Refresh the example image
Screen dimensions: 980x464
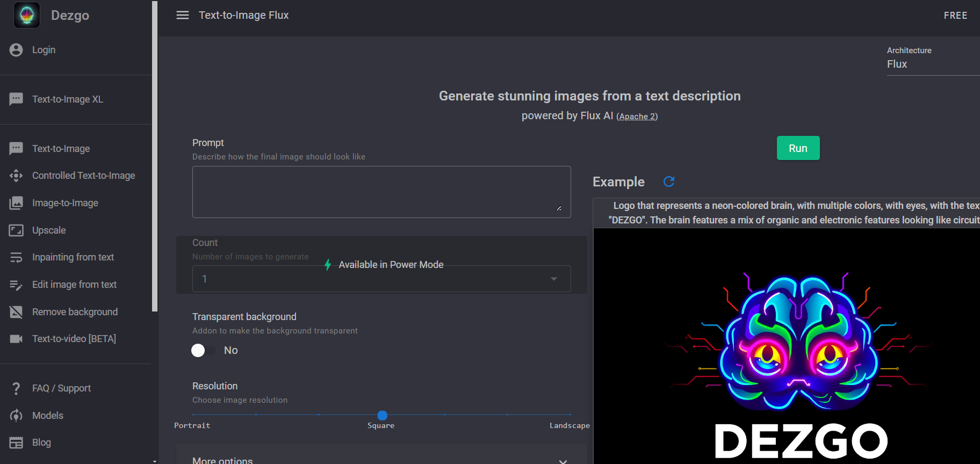[x=669, y=182]
